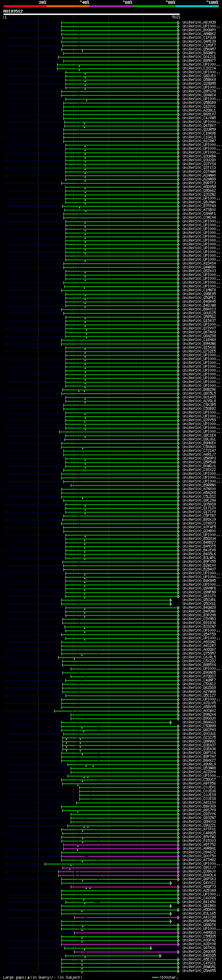Select label UniRef100_C0JES8
This screenshot has height=980, width=222.
tap(199, 799)
